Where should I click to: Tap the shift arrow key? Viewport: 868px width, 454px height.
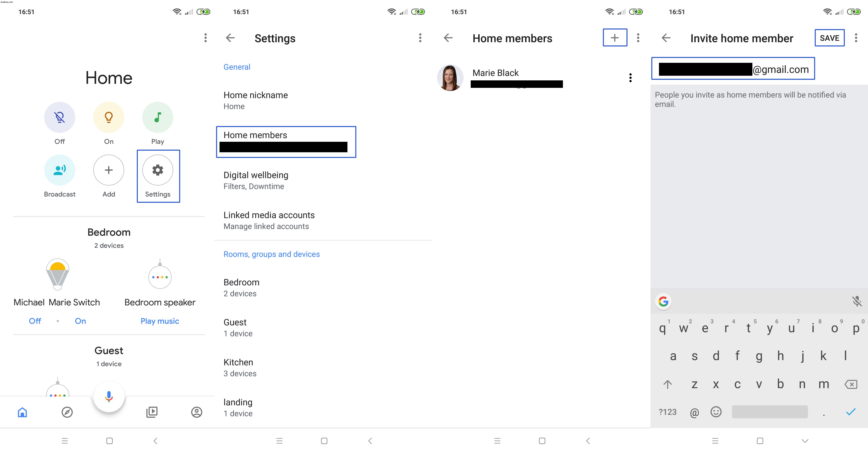pyautogui.click(x=667, y=384)
